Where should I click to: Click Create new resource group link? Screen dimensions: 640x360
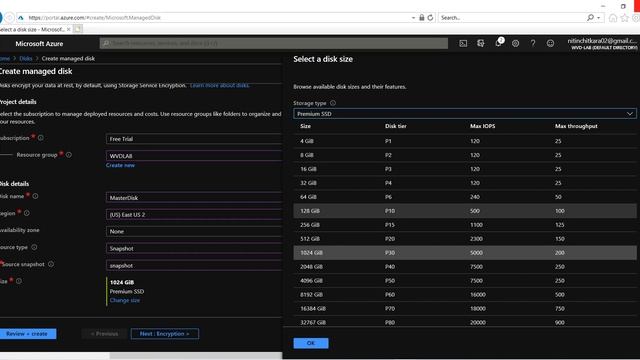point(120,165)
